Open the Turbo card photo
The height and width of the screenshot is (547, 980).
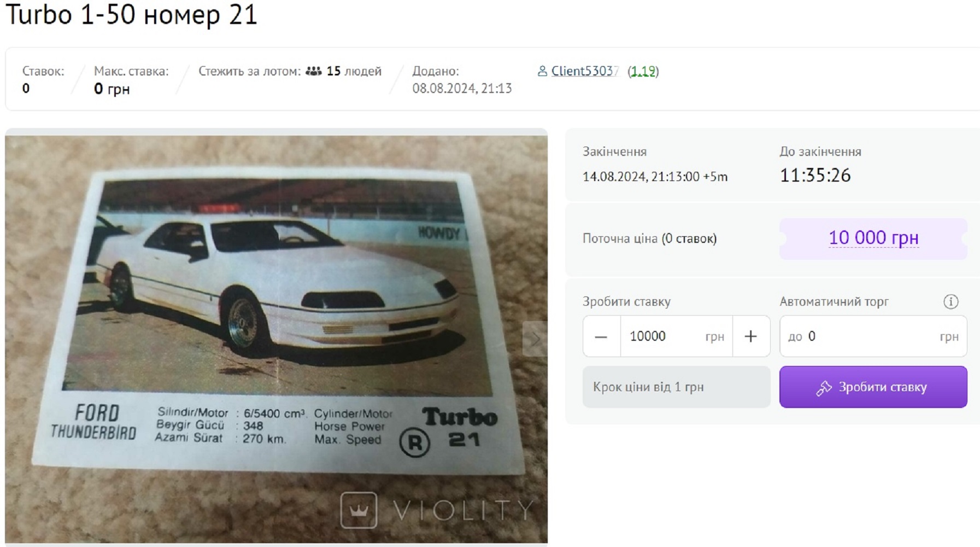point(276,337)
